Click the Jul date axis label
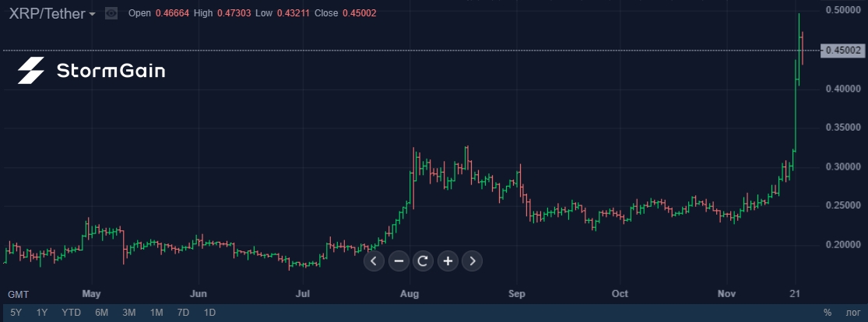Screen dimensions: 868x322 pyautogui.click(x=302, y=293)
